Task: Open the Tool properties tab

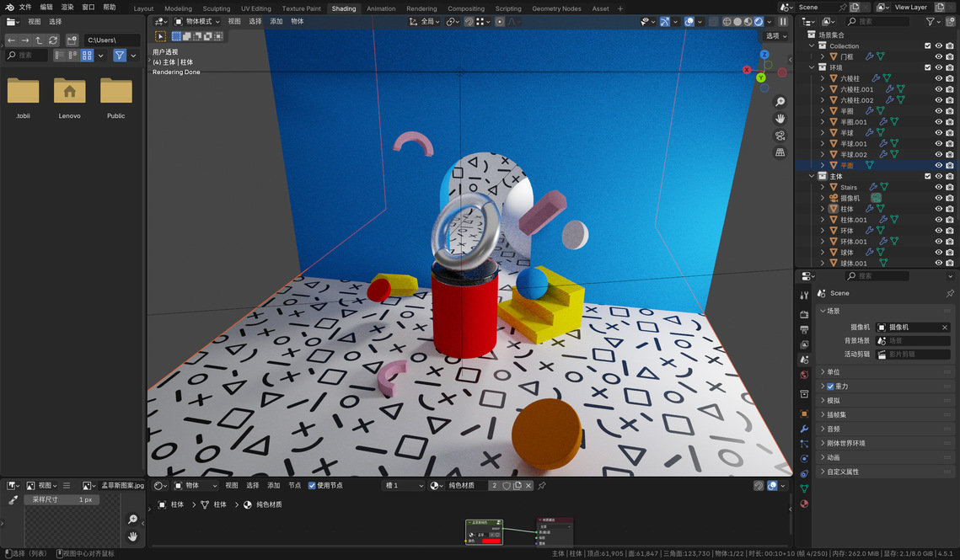Action: [x=804, y=295]
